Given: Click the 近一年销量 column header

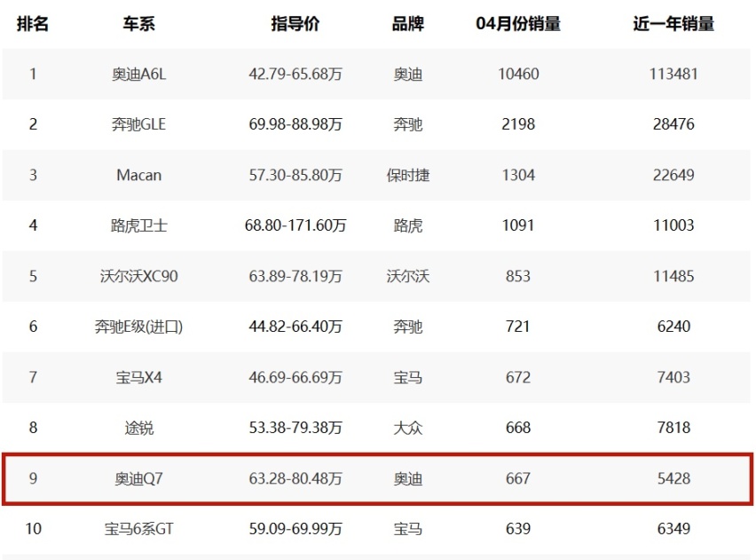Looking at the screenshot, I should point(673,24).
